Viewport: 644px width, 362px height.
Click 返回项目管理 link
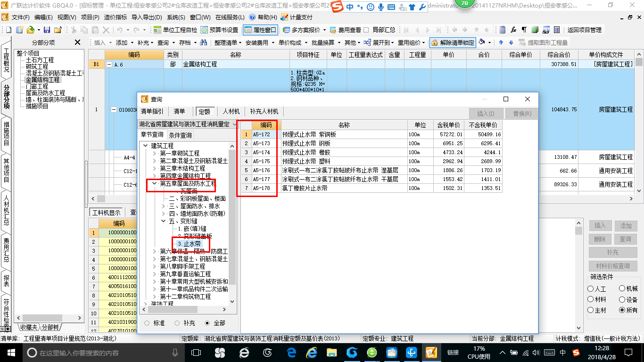[x=585, y=30]
